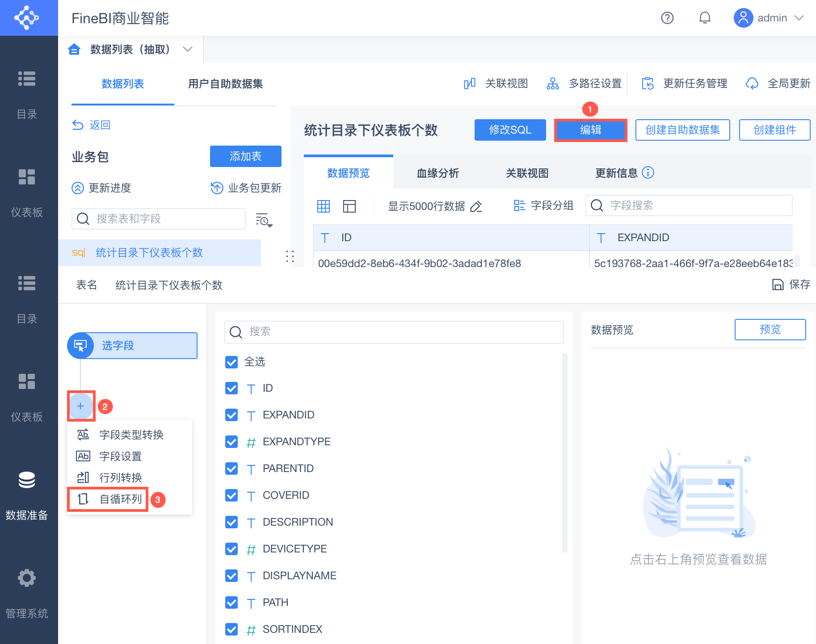Click the 预览 button
The height and width of the screenshot is (644, 816).
pos(770,330)
